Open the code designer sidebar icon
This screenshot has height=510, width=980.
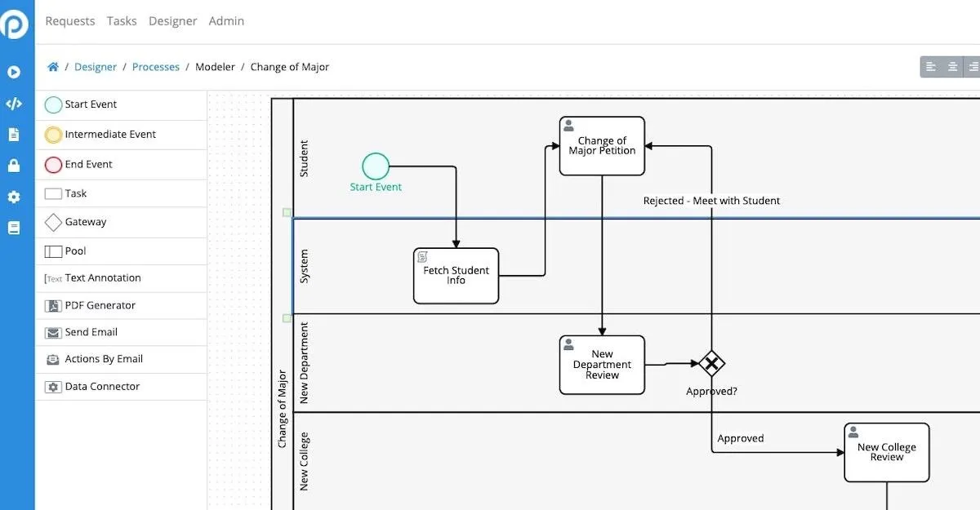click(x=14, y=104)
